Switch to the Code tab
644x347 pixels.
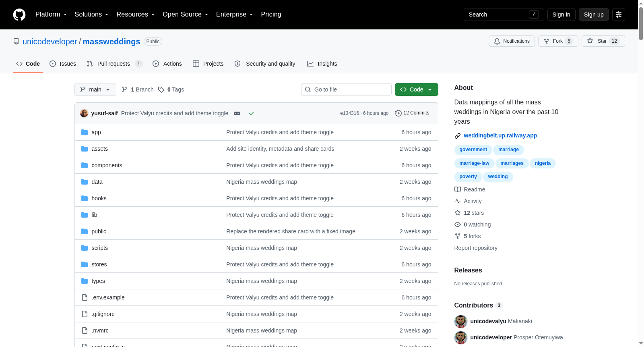pos(28,64)
